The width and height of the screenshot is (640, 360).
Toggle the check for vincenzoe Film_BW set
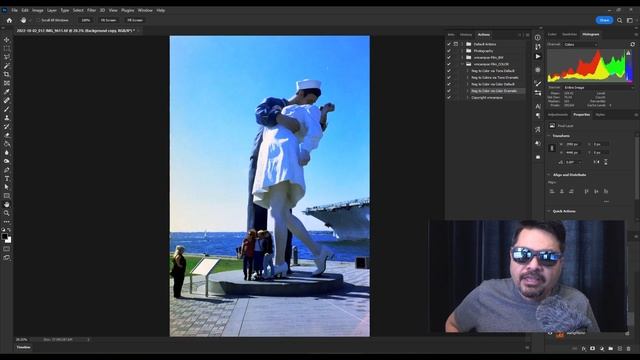(449, 58)
